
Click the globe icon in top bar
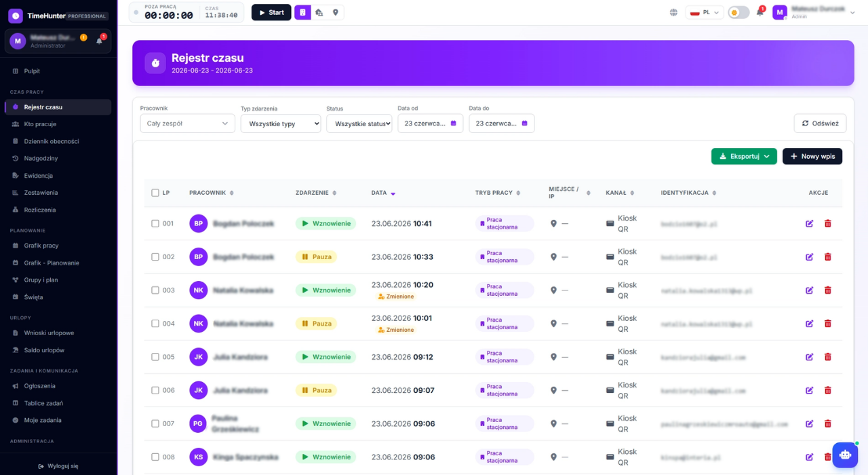pos(673,12)
